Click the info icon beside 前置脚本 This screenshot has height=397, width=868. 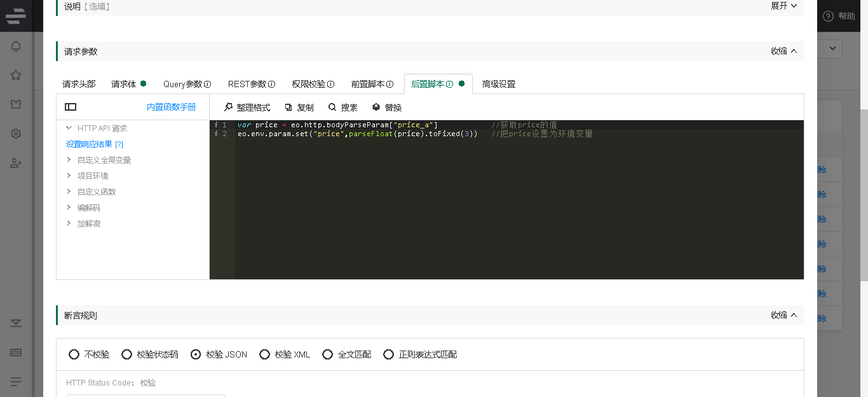click(390, 84)
